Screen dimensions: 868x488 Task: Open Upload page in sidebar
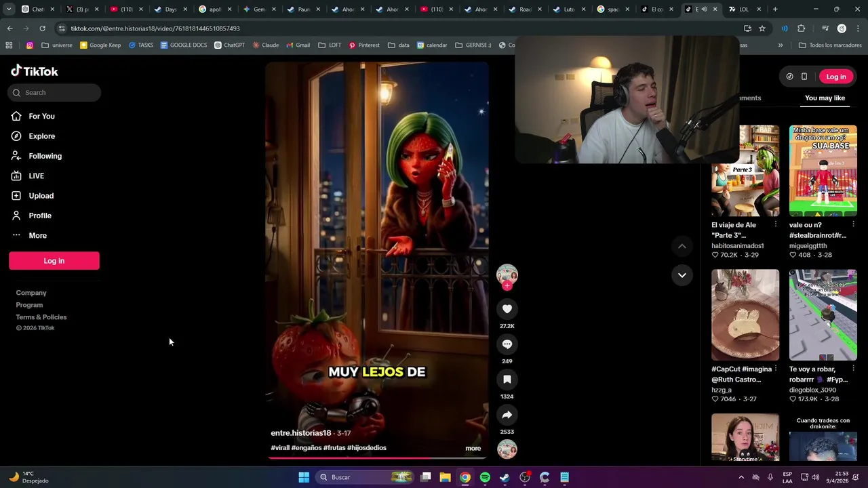(41, 196)
